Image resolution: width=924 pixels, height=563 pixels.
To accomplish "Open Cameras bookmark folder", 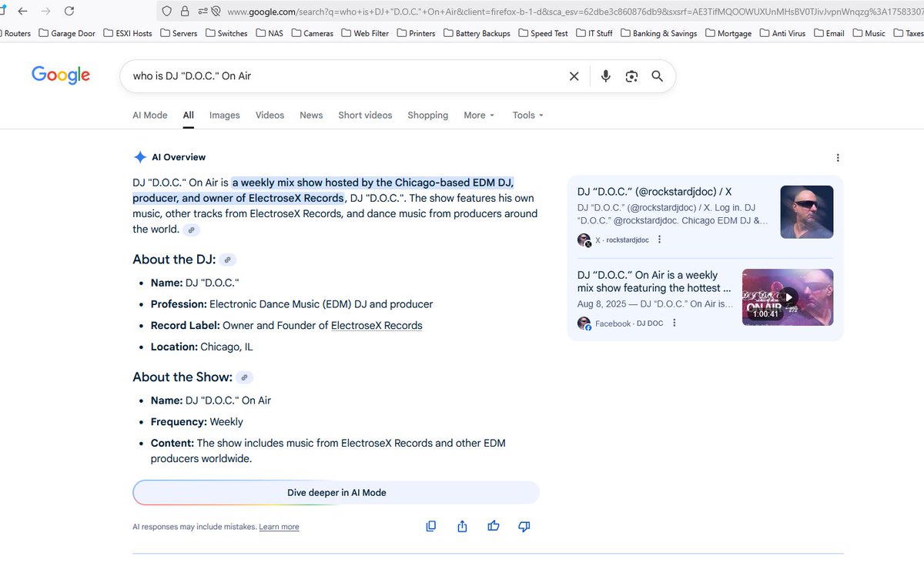I will pyautogui.click(x=313, y=33).
